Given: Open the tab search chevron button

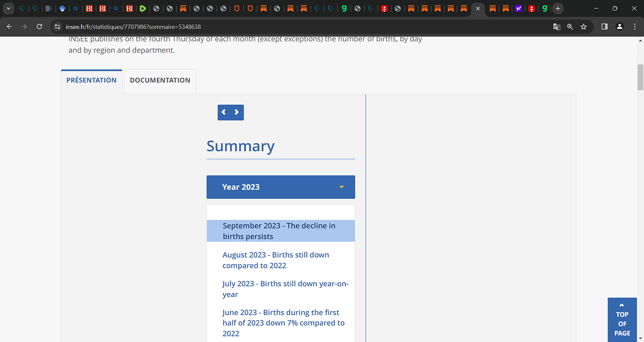Looking at the screenshot, I should click(x=8, y=8).
